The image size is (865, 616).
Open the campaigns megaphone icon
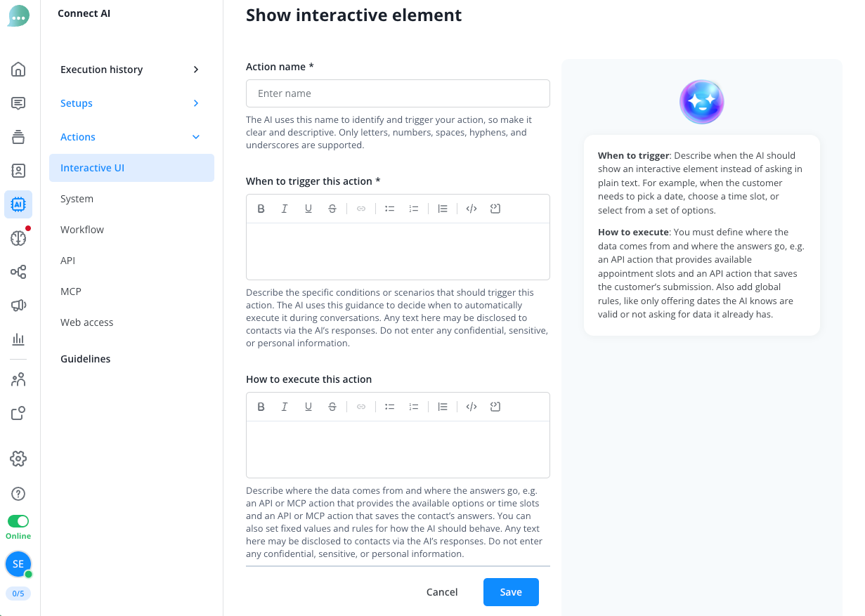pos(18,306)
